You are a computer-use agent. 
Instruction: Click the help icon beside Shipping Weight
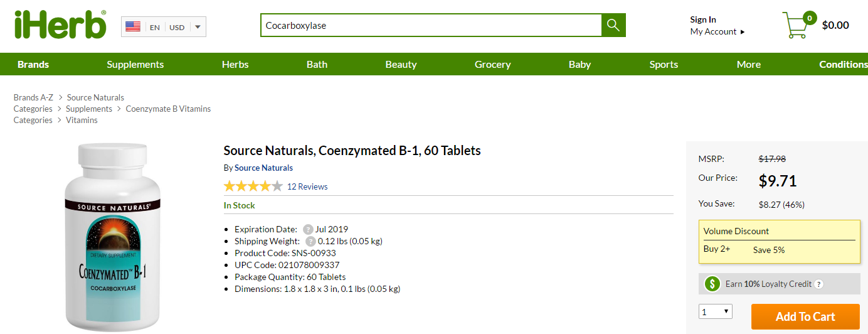pyautogui.click(x=310, y=242)
